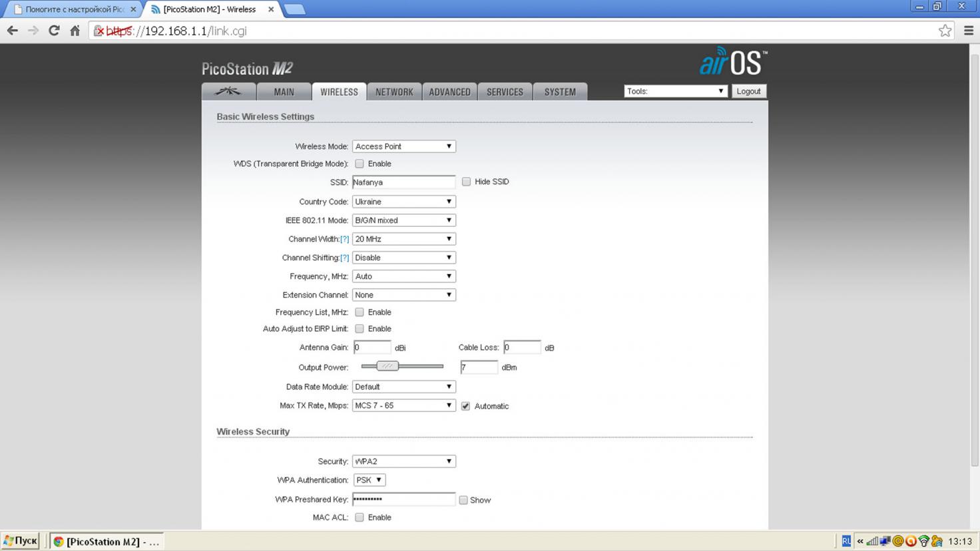Open the WPA Authentication PSK dropdown
This screenshot has width=980, height=551.
point(369,480)
